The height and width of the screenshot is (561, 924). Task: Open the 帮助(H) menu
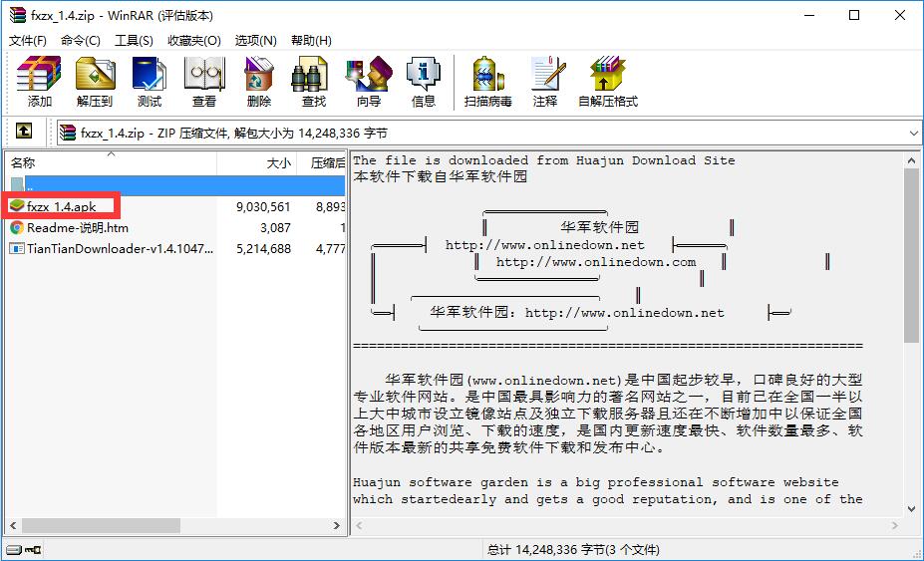coord(311,40)
